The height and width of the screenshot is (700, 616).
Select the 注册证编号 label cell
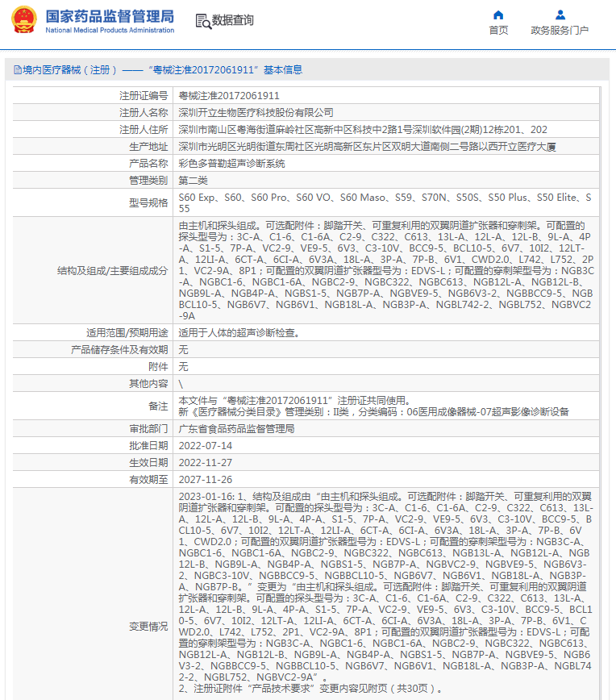93,95
